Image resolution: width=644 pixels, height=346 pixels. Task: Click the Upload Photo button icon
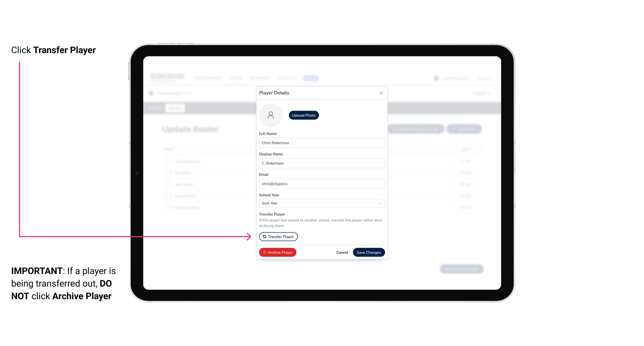[x=304, y=115]
